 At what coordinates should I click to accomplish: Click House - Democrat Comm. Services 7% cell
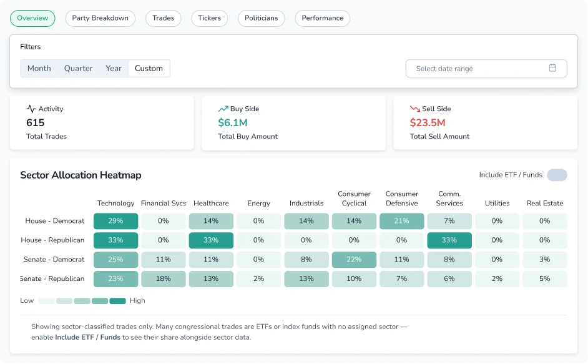tap(449, 221)
